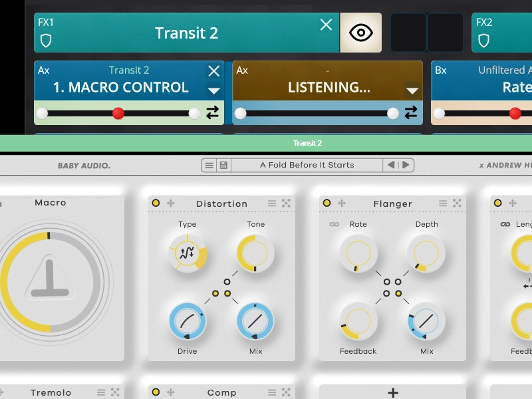
Task: Click the Distortion Drive knob
Action: coord(188,321)
